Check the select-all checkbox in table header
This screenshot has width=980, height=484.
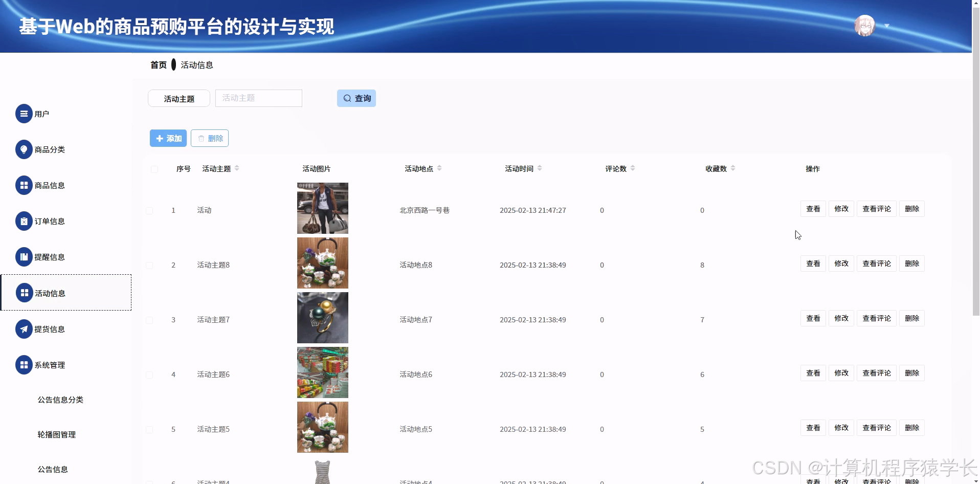[154, 168]
